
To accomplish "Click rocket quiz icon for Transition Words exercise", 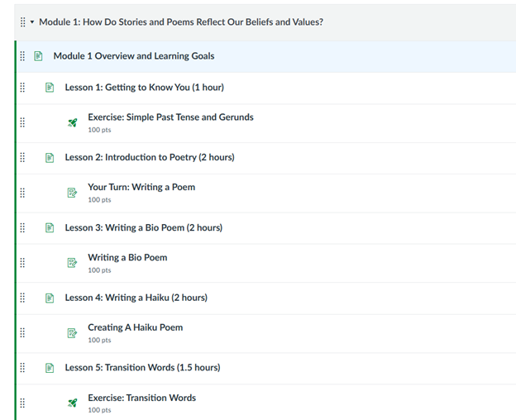I will pos(72,403).
